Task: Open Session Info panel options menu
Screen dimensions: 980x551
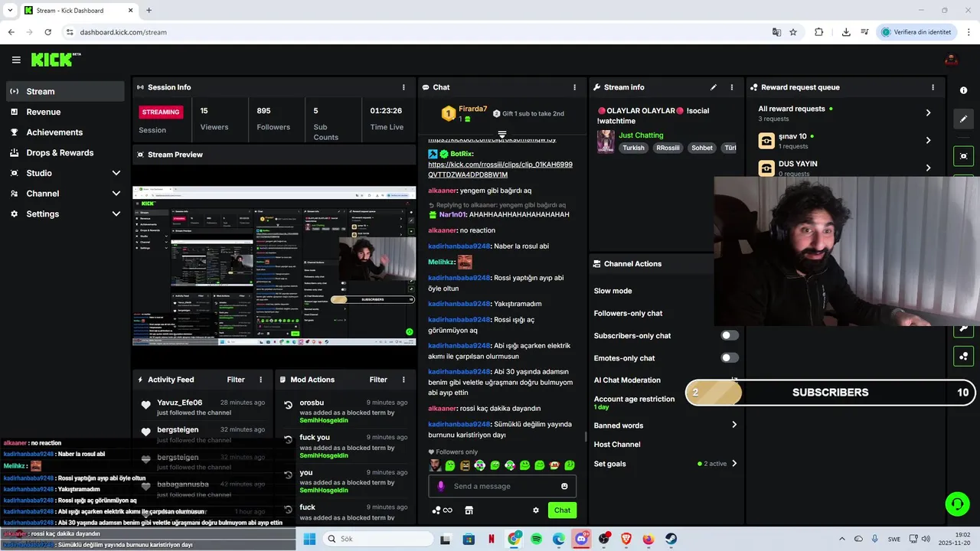Action: point(403,87)
